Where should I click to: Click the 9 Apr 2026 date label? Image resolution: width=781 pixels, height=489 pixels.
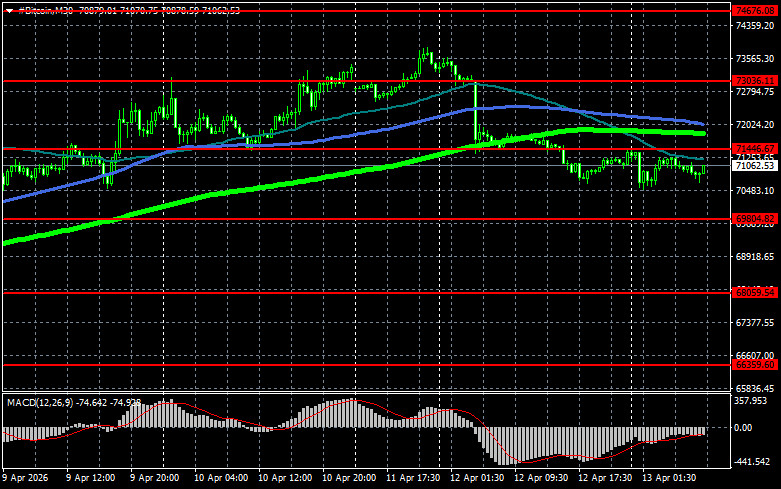pos(25,478)
